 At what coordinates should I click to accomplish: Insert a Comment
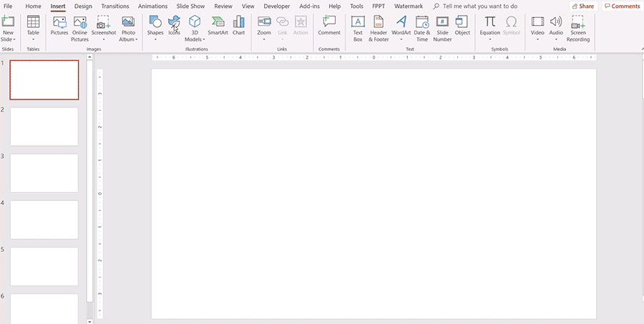(329, 26)
